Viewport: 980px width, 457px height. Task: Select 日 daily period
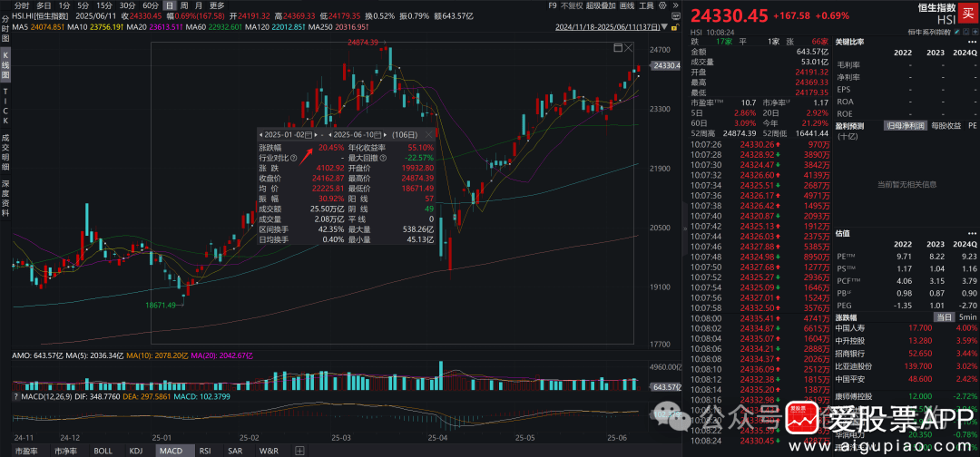pos(170,5)
